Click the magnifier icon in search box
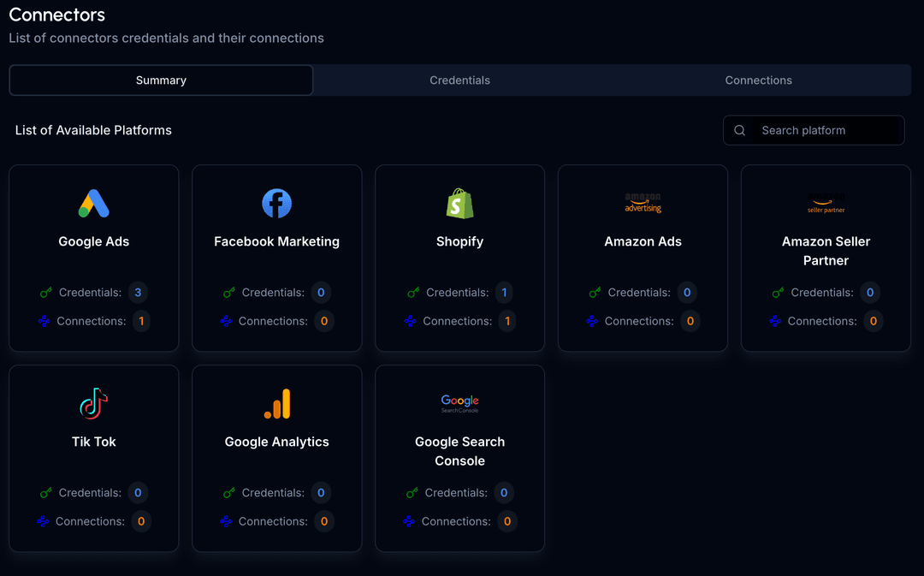This screenshot has height=576, width=924. 739,130
